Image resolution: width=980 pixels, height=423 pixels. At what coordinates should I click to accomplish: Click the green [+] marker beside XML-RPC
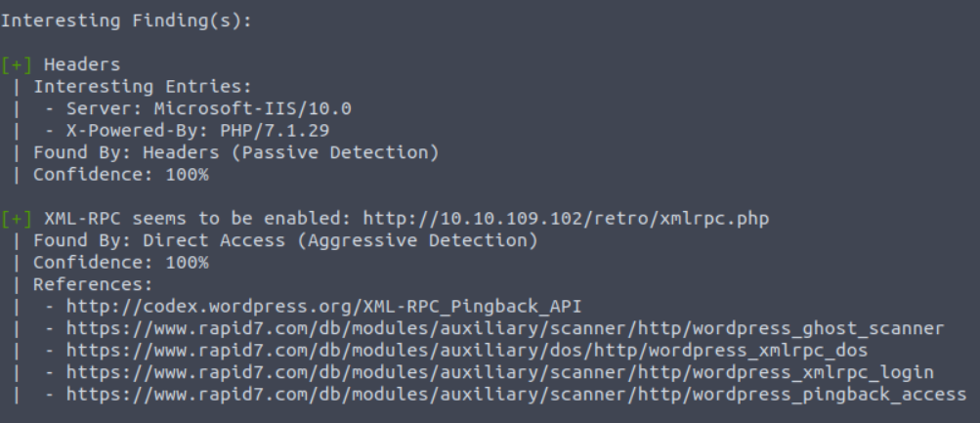click(17, 219)
